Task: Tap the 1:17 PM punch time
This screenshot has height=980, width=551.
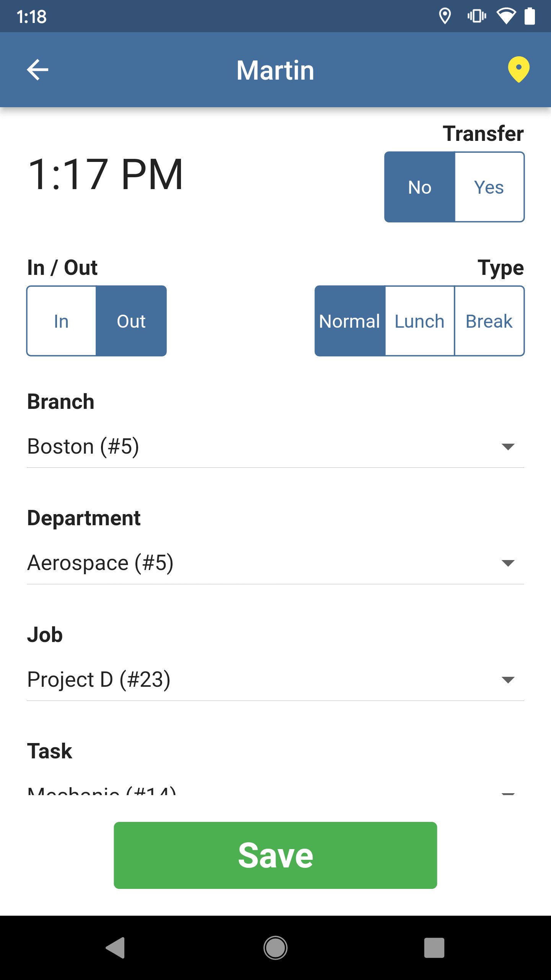Action: [106, 175]
